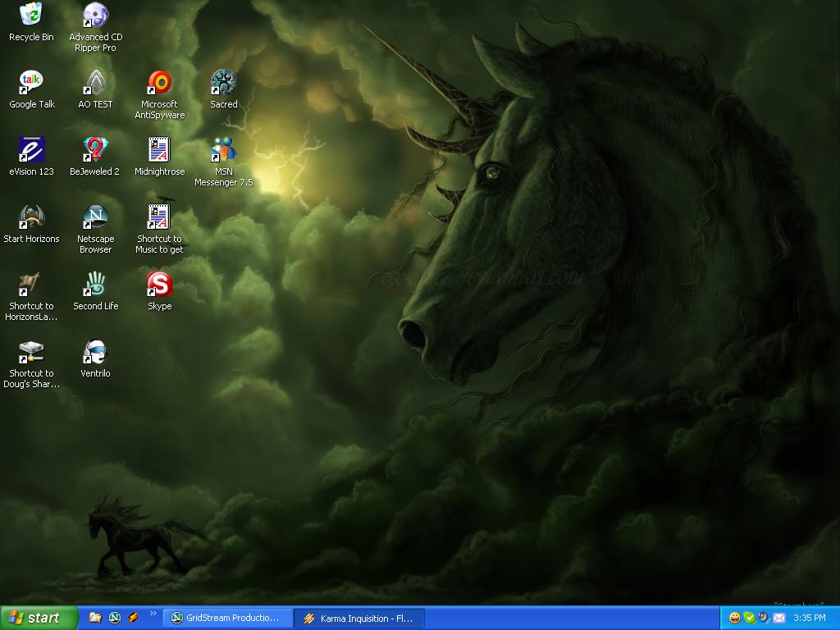
Task: Click the system clock showing 3:35 PM
Action: tap(809, 619)
